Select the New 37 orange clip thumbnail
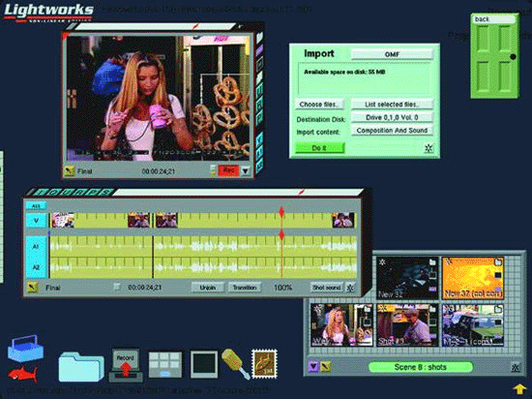Viewport: 532px width, 399px height. click(x=473, y=278)
